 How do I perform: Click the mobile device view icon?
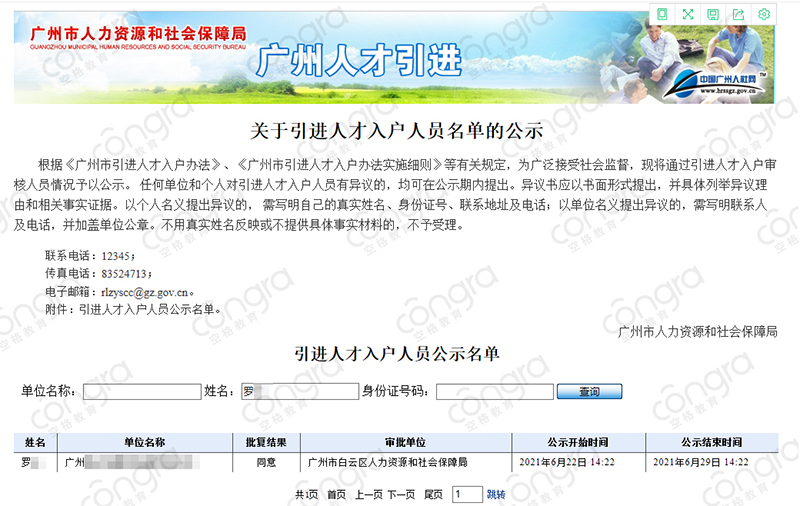[x=662, y=14]
